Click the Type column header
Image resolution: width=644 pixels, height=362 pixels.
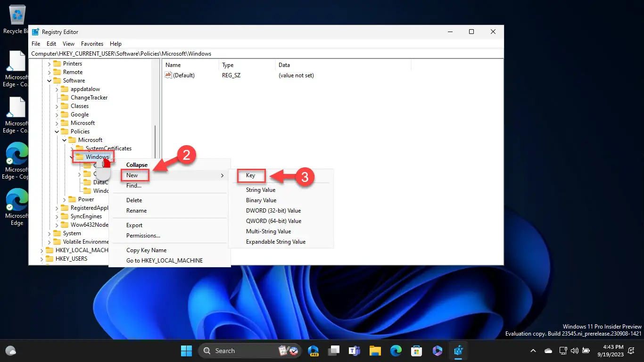click(247, 65)
